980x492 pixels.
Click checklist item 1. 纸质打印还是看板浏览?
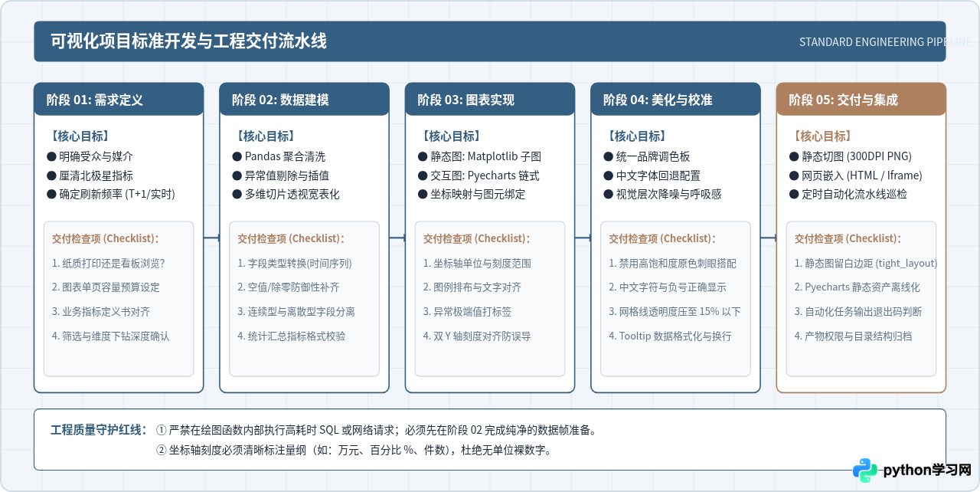point(109,264)
